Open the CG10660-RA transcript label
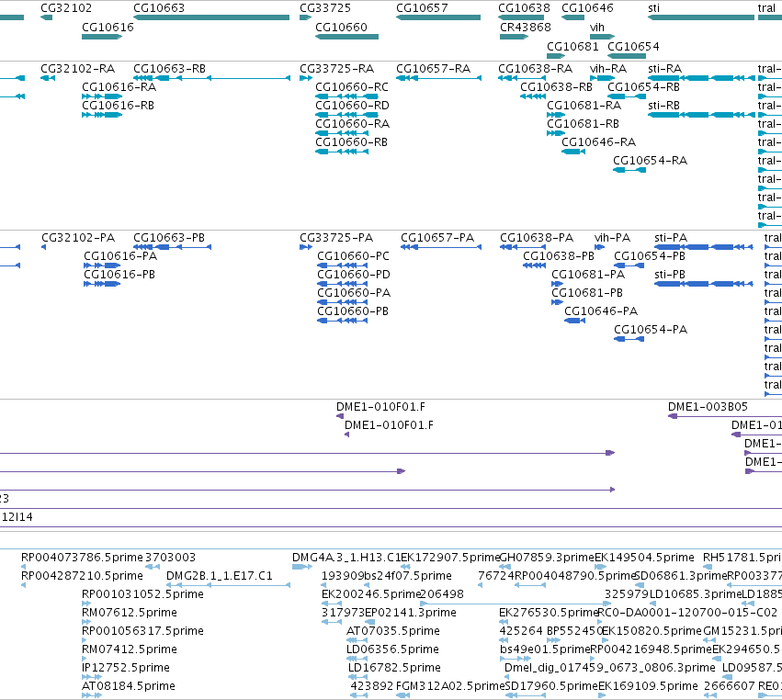 (353, 124)
